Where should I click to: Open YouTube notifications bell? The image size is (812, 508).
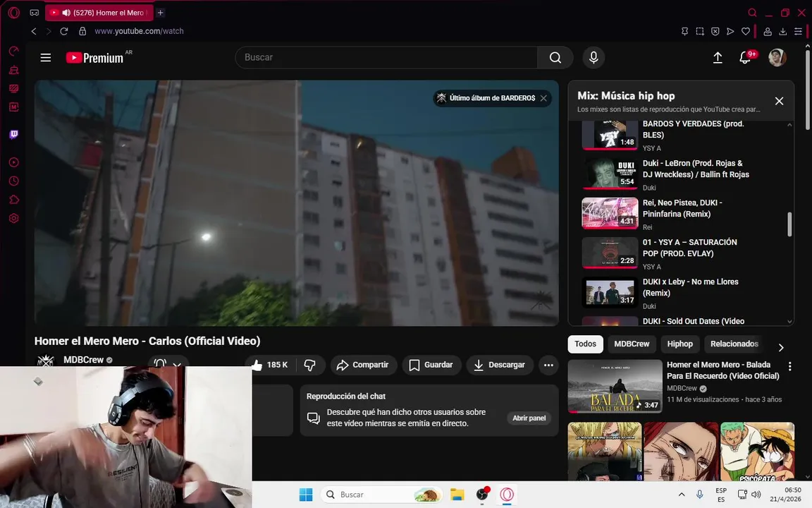coord(745,58)
